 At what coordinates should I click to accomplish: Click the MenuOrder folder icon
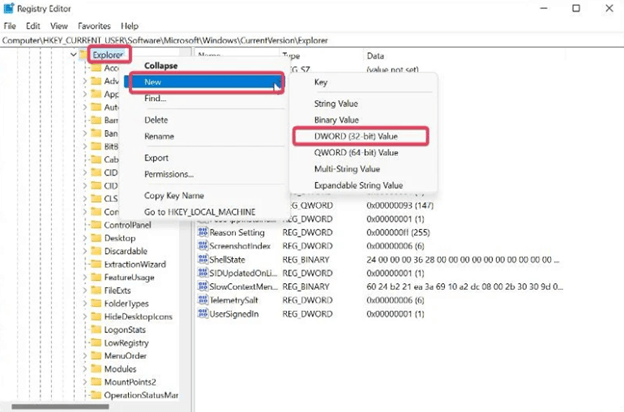point(96,356)
